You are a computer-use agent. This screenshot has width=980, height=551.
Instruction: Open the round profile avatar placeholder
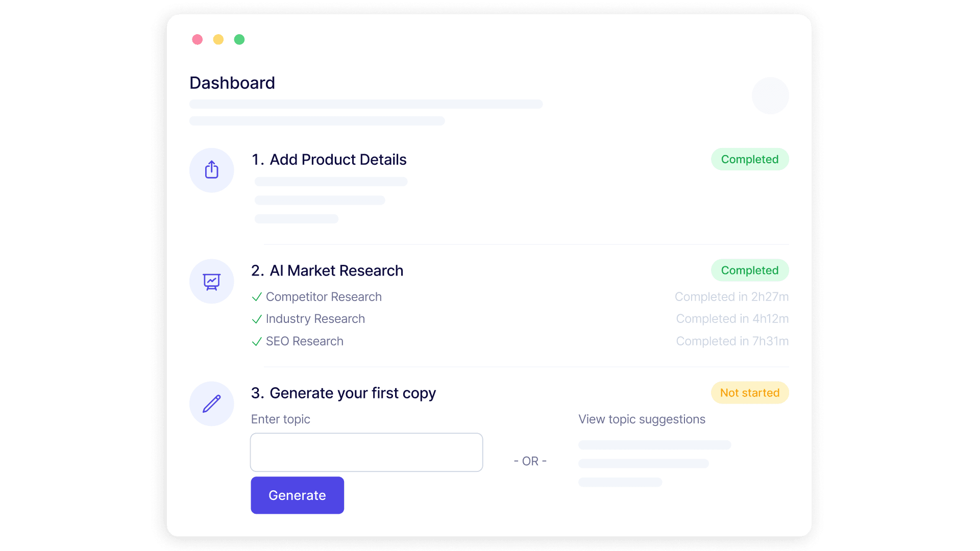[770, 95]
